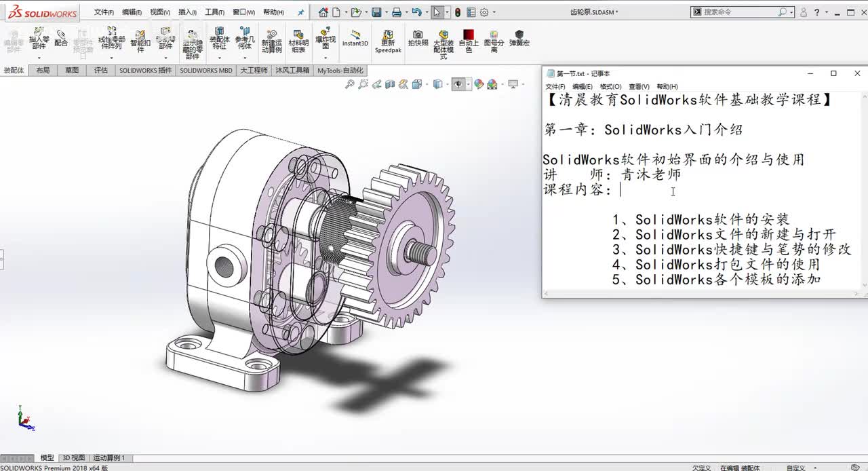Open the 格式(O) menu in Notepad
868x471 pixels.
click(610, 87)
